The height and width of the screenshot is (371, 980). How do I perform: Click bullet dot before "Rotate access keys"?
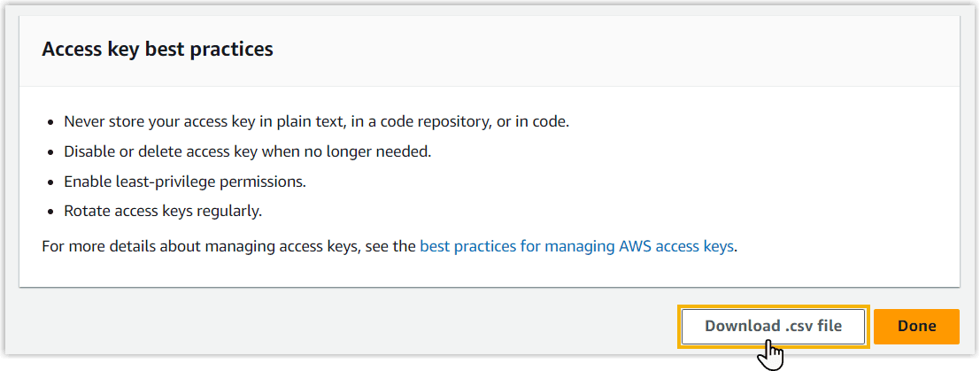(x=52, y=212)
